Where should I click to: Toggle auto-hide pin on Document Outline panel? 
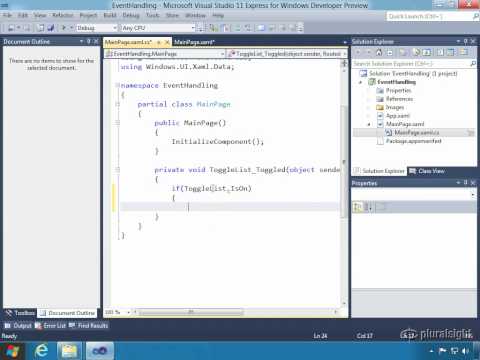(x=89, y=41)
